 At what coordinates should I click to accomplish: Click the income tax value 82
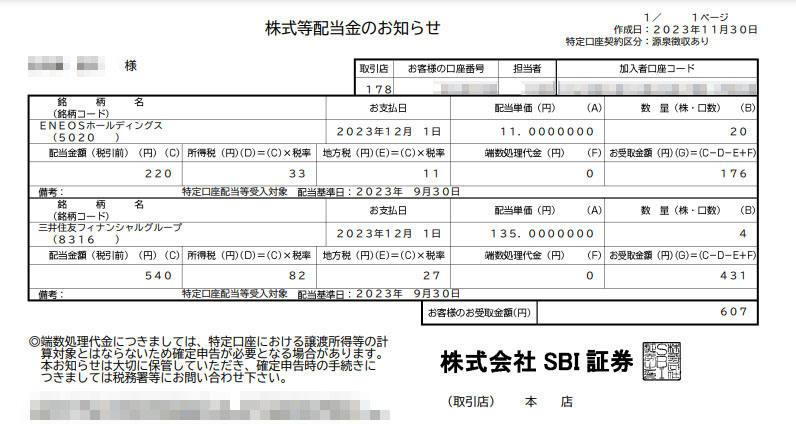coord(297,274)
